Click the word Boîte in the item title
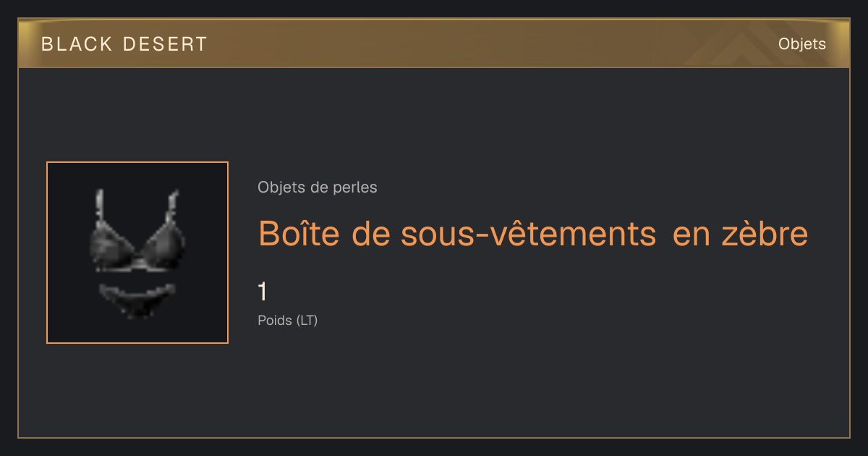Viewport: 868px width, 456px height. pos(299,233)
